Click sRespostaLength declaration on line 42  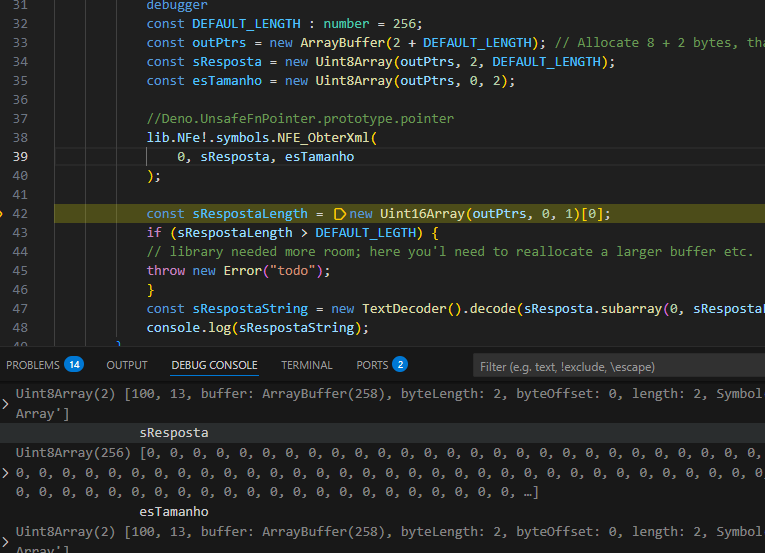click(250, 214)
